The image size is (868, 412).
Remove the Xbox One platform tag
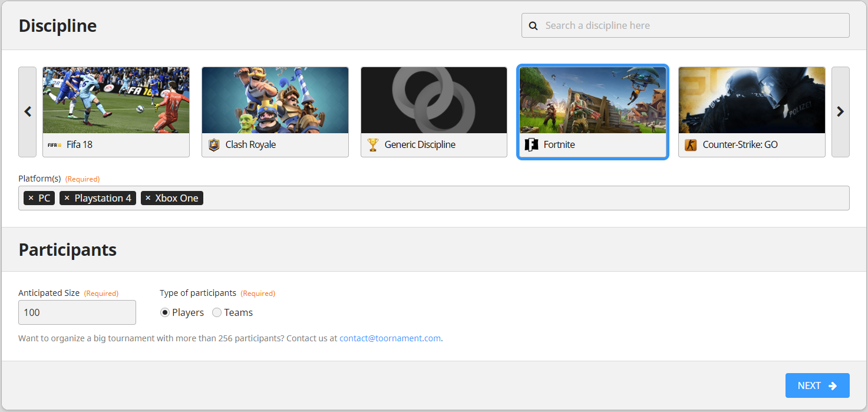click(x=148, y=198)
